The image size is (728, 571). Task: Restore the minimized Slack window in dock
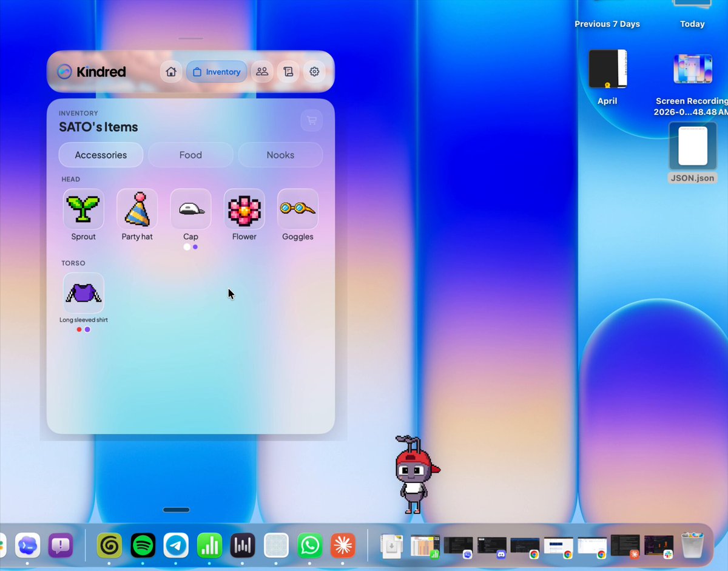659,546
